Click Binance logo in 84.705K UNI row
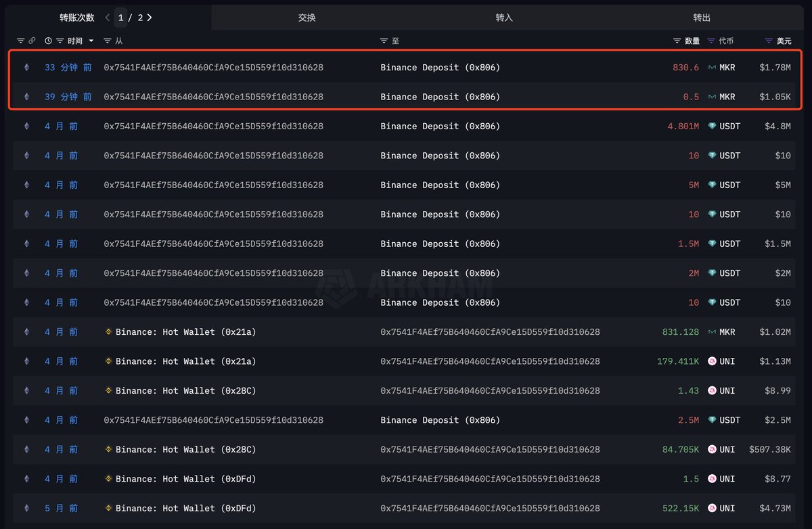 [108, 449]
